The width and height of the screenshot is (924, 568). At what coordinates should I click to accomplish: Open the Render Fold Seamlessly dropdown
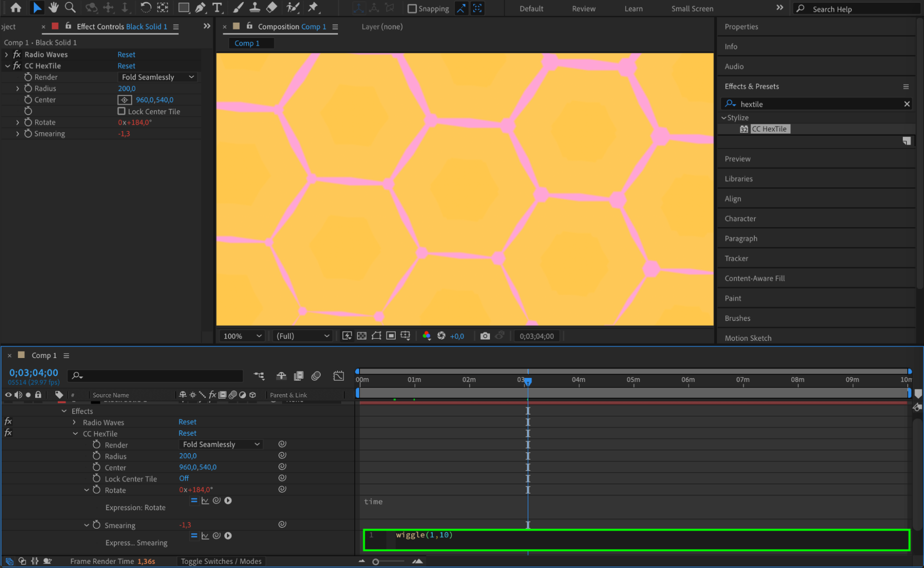[158, 77]
